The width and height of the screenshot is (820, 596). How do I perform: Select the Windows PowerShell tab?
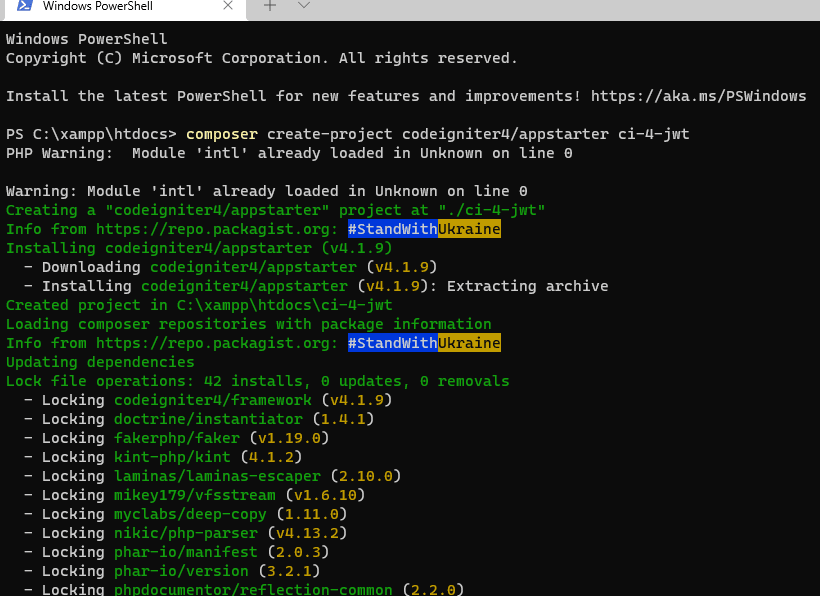click(124, 8)
